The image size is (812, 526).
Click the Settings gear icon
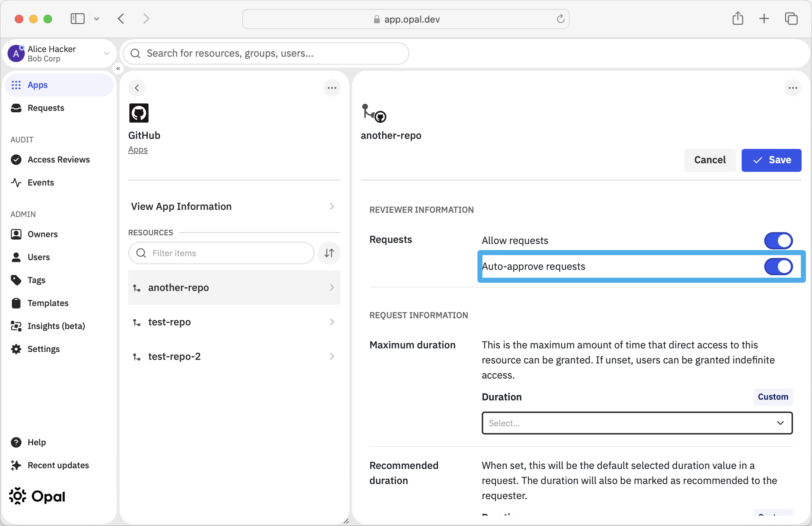pos(16,349)
